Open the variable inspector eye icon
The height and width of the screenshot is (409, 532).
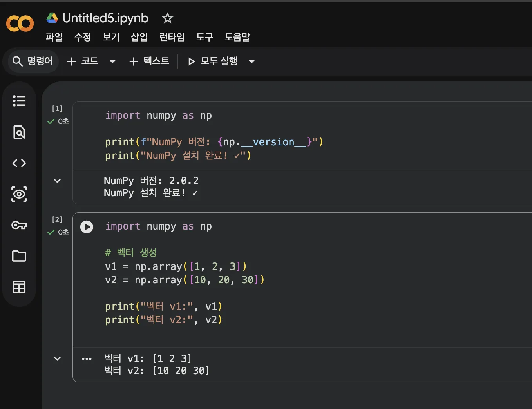click(x=19, y=194)
